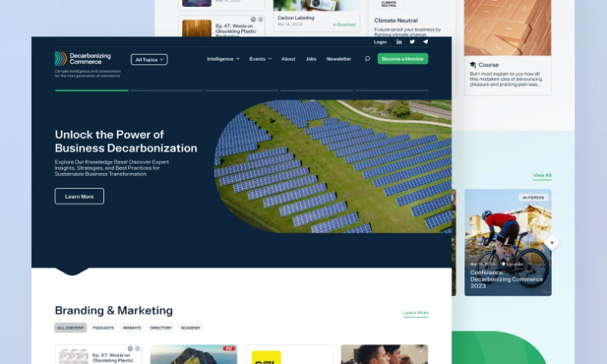Click the Become a Member button

click(403, 59)
